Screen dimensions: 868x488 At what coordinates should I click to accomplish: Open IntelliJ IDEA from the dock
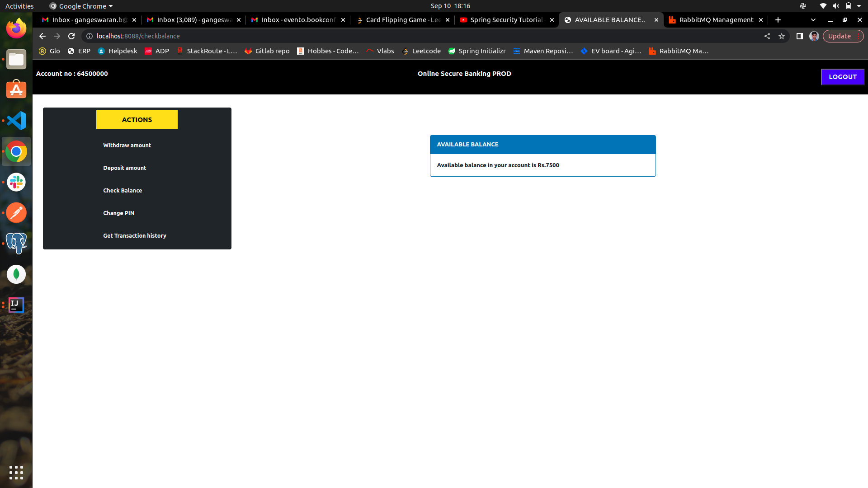click(16, 305)
